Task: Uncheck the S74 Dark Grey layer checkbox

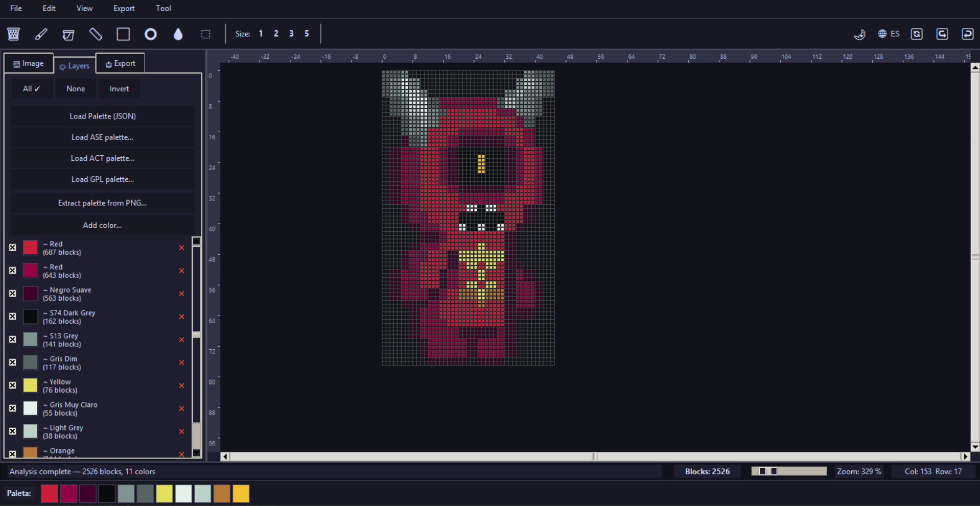Action: tap(13, 317)
